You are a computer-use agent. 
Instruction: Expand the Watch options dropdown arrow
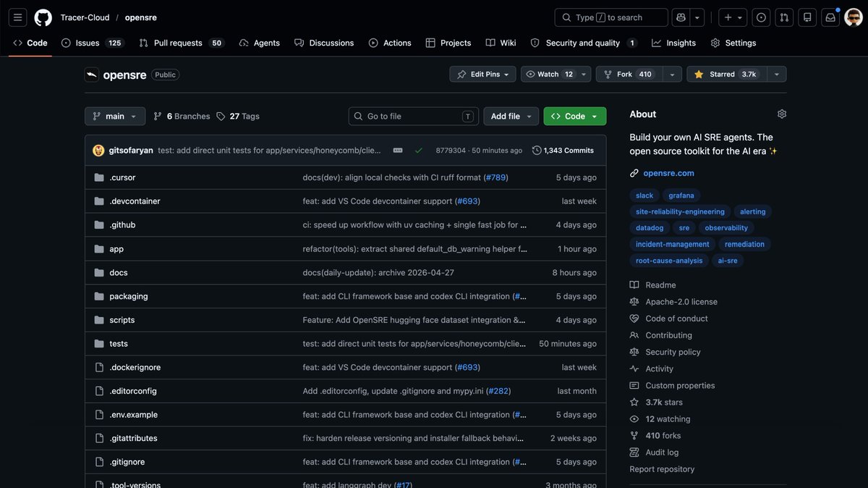(x=584, y=75)
